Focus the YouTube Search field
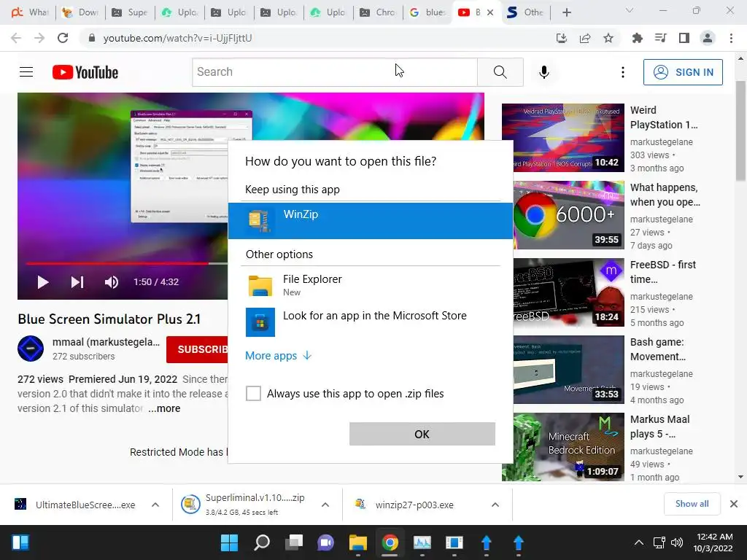This screenshot has width=747, height=560. pyautogui.click(x=335, y=72)
